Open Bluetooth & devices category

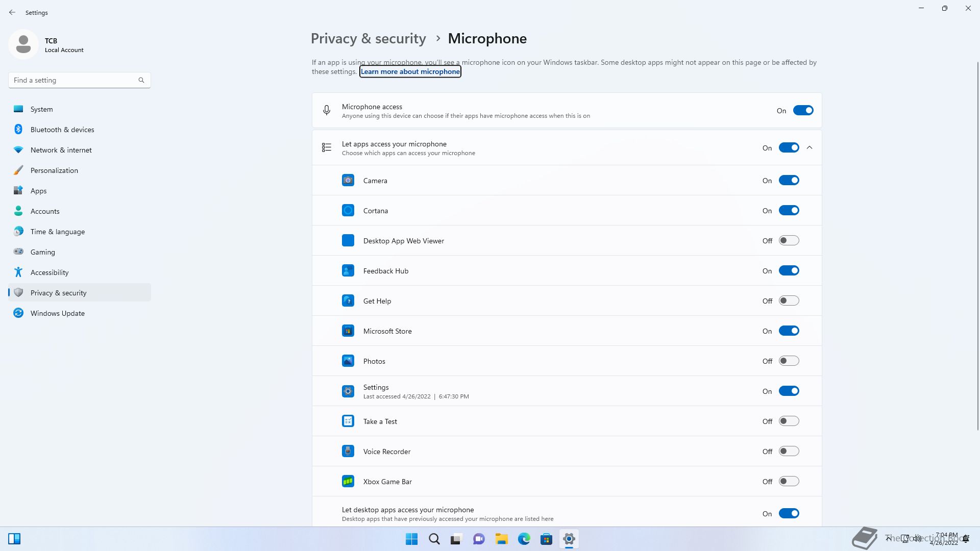(x=80, y=130)
